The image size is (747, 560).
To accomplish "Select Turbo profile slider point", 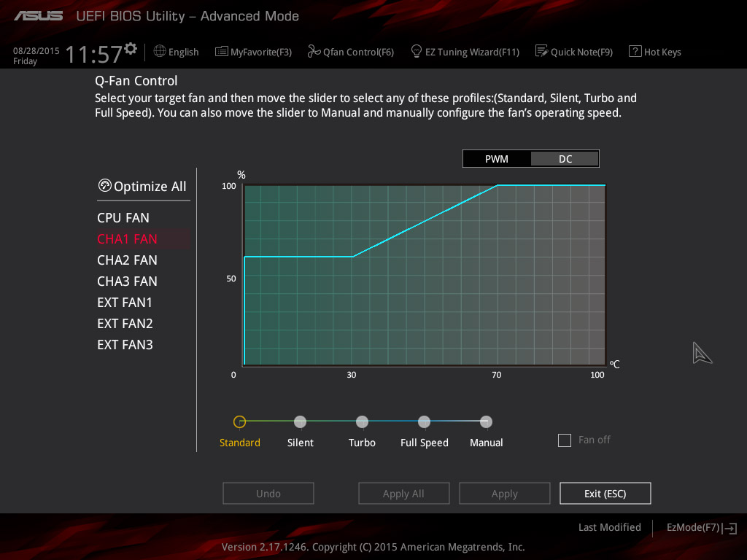I will [362, 421].
